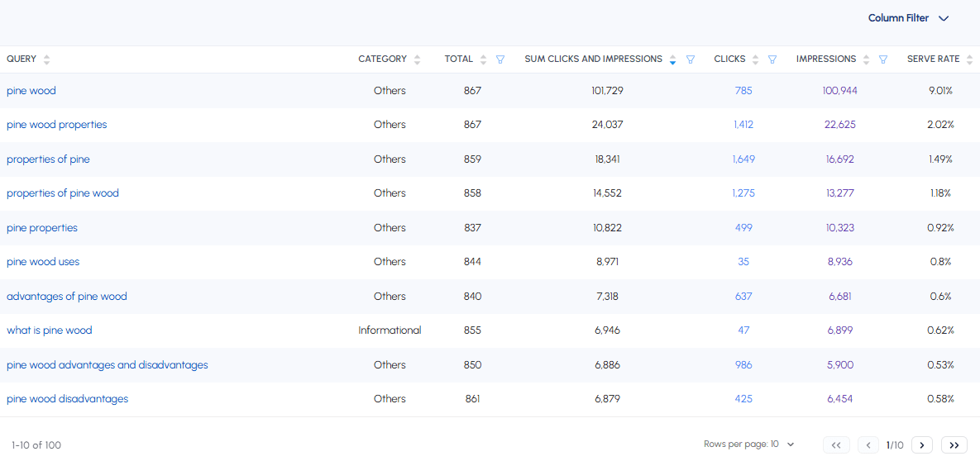Click the filter icon next to TOTAL column
This screenshot has height=461, width=980.
click(x=500, y=59)
